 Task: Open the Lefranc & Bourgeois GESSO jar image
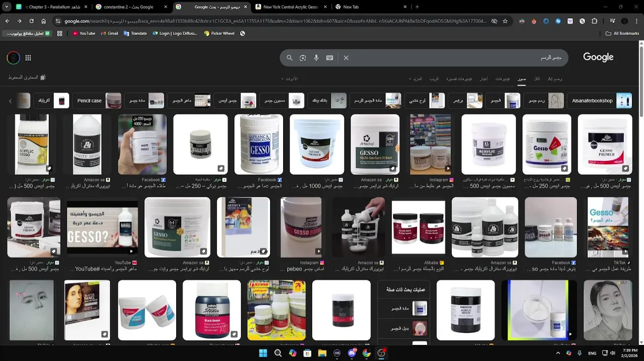click(x=258, y=144)
